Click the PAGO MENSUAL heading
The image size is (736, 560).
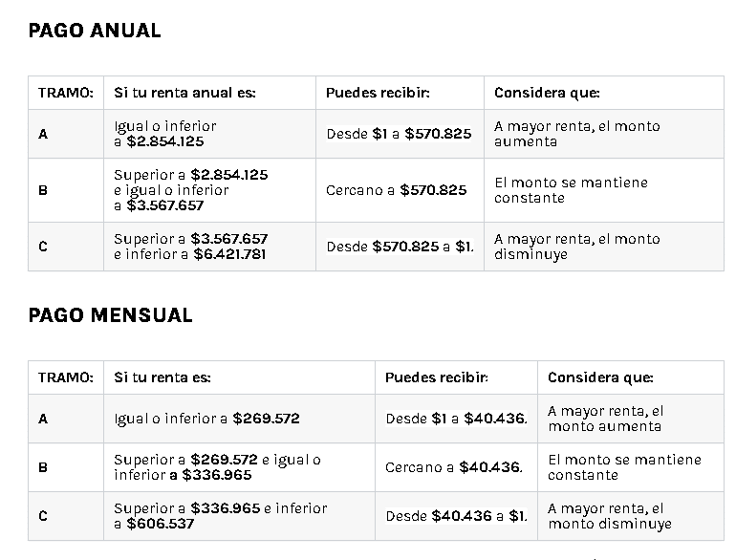[110, 315]
